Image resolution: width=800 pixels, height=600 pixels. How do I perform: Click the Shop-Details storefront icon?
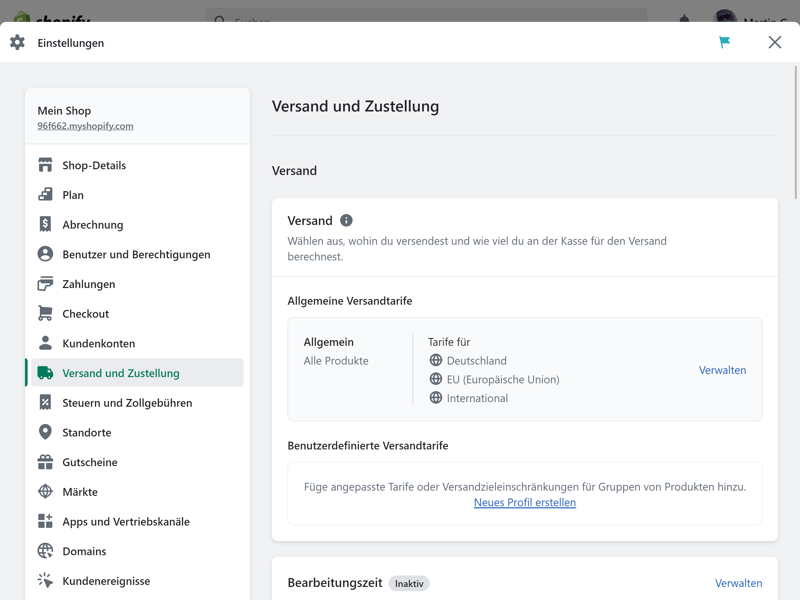tap(45, 165)
